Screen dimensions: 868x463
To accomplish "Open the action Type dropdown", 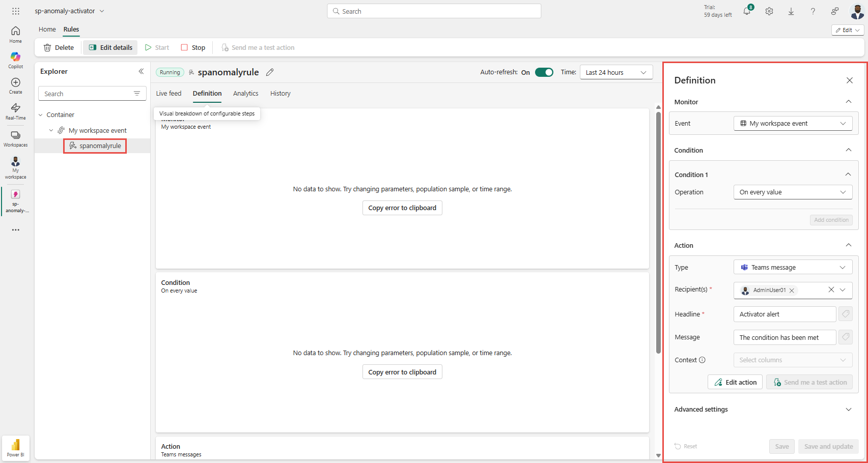I will point(793,268).
